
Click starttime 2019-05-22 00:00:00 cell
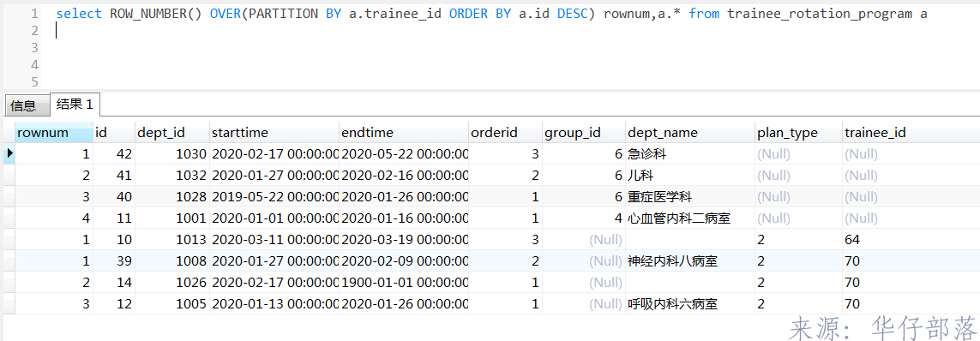coord(274,197)
